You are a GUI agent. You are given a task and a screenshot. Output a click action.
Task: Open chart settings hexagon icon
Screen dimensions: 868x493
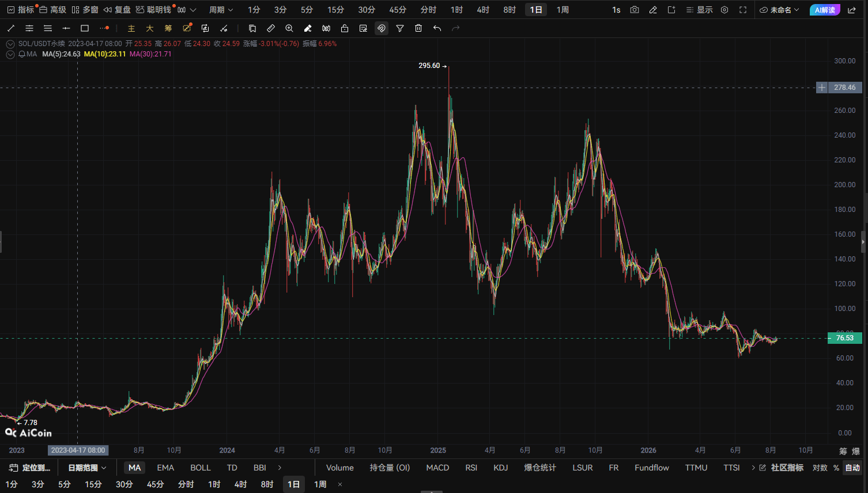(724, 10)
